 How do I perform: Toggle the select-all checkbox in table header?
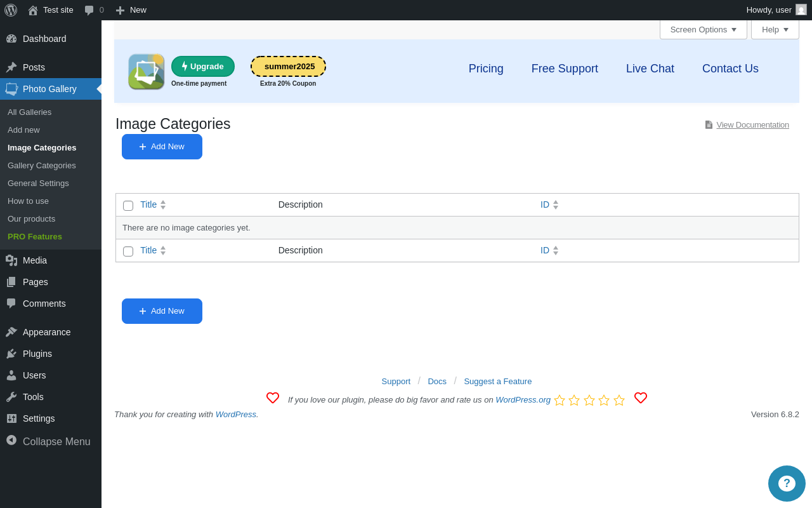click(128, 206)
